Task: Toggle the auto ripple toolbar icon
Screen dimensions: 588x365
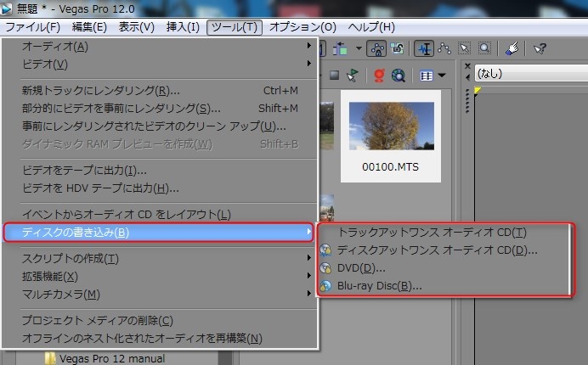Action: [x=340, y=48]
